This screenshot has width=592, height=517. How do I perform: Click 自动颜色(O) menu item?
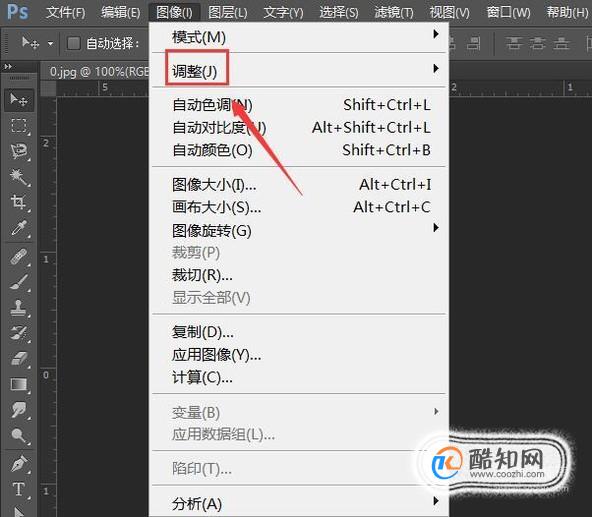point(213,150)
